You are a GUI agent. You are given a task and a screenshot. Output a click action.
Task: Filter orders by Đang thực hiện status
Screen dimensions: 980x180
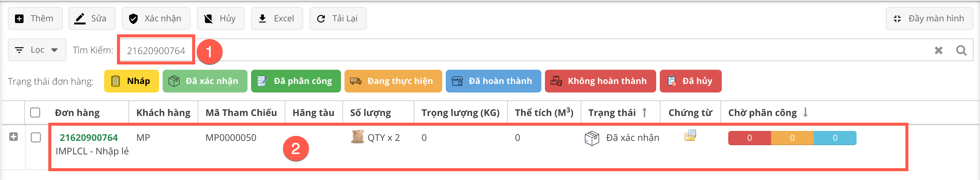point(393,81)
